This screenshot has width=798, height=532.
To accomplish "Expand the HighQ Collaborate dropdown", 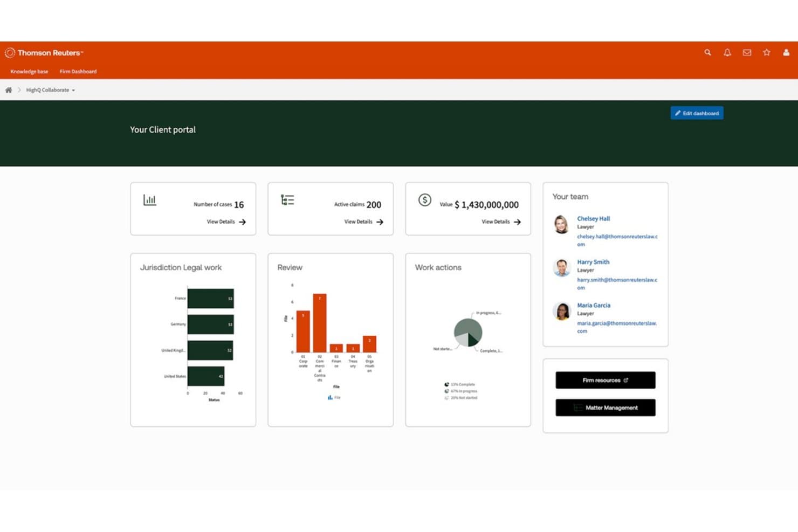I will [x=51, y=90].
